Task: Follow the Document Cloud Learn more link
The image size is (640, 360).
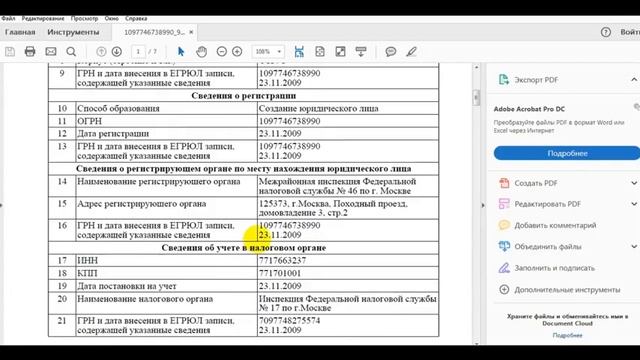Action: (567, 335)
